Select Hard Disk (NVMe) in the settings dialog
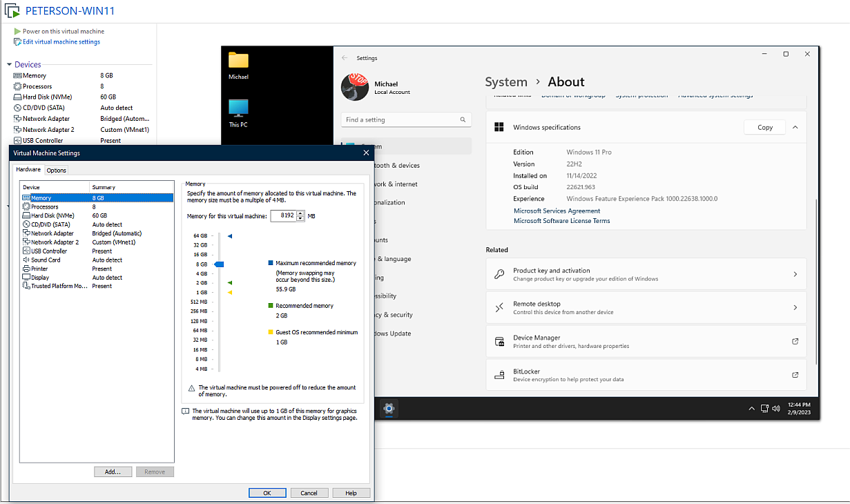 pos(52,215)
